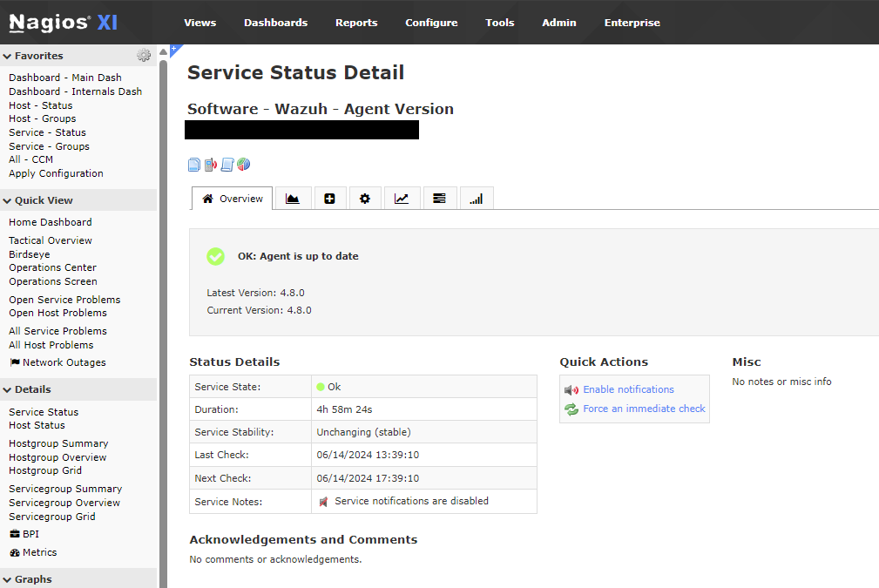Open the Tools menu
The width and height of the screenshot is (879, 588).
tap(500, 23)
